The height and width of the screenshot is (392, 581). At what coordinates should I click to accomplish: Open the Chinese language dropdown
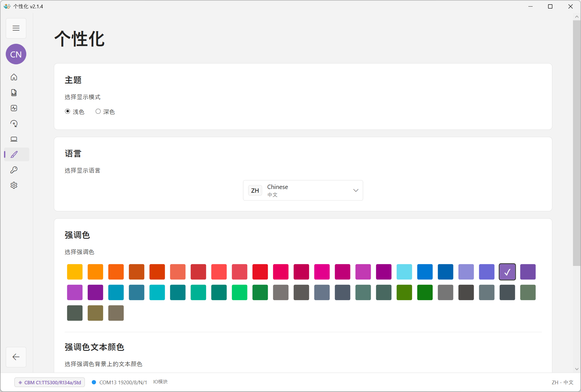coord(303,190)
